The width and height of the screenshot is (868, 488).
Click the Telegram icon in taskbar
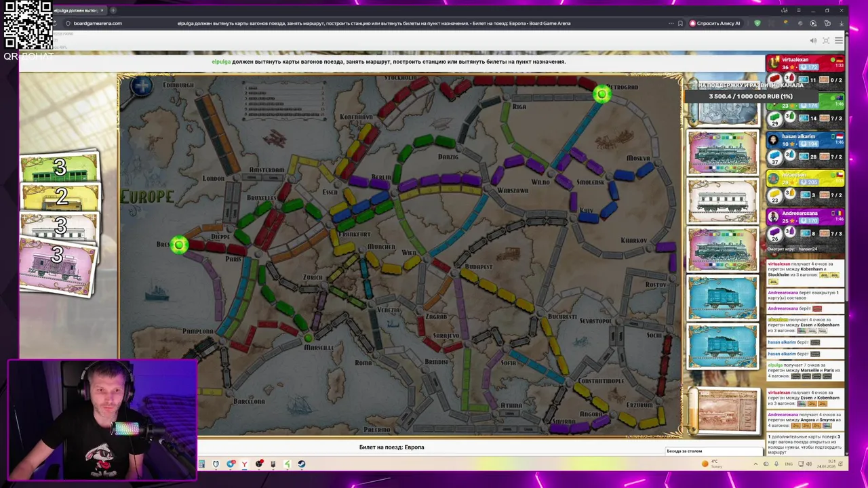pos(231,464)
